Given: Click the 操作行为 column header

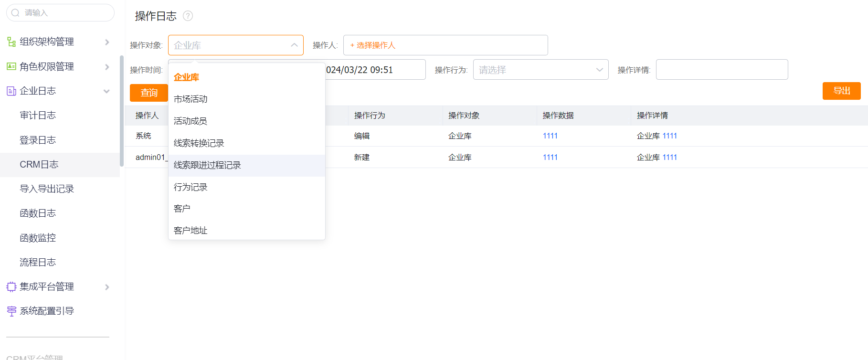Looking at the screenshot, I should coord(370,116).
